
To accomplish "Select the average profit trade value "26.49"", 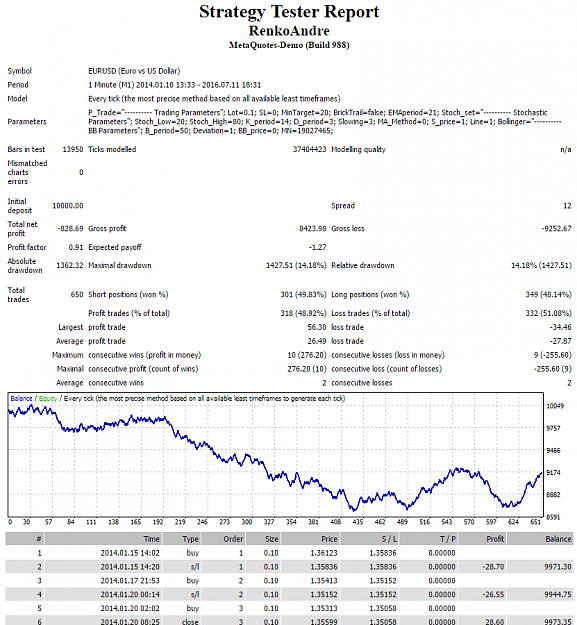I will (x=317, y=341).
